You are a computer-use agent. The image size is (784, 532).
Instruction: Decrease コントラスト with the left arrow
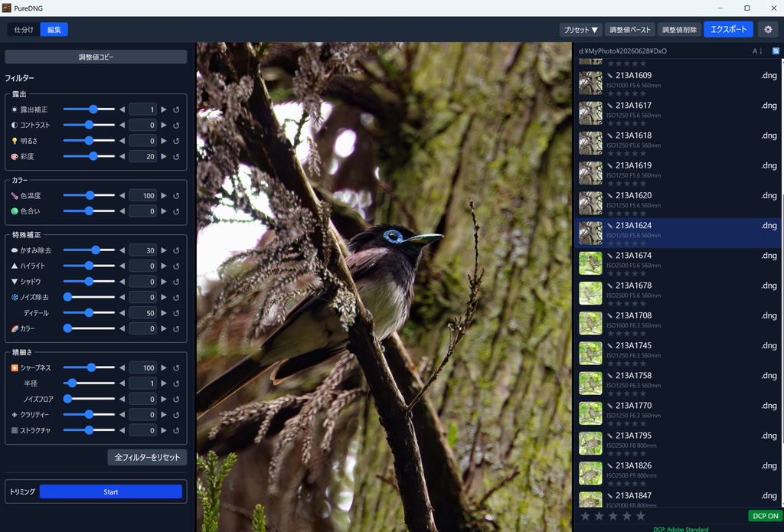[122, 125]
